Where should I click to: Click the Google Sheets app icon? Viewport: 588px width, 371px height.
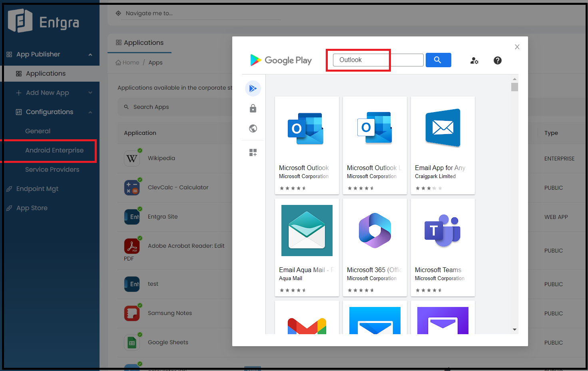132,343
